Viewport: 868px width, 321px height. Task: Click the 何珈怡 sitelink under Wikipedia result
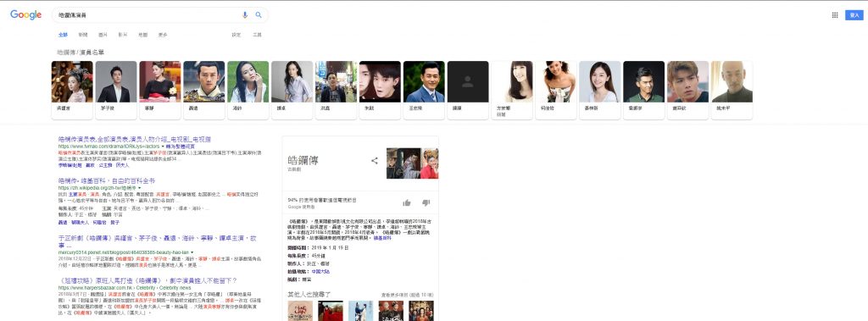pos(99,222)
